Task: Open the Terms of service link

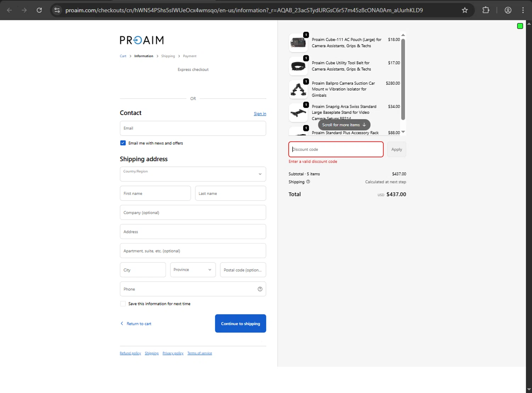Action: tap(200, 353)
